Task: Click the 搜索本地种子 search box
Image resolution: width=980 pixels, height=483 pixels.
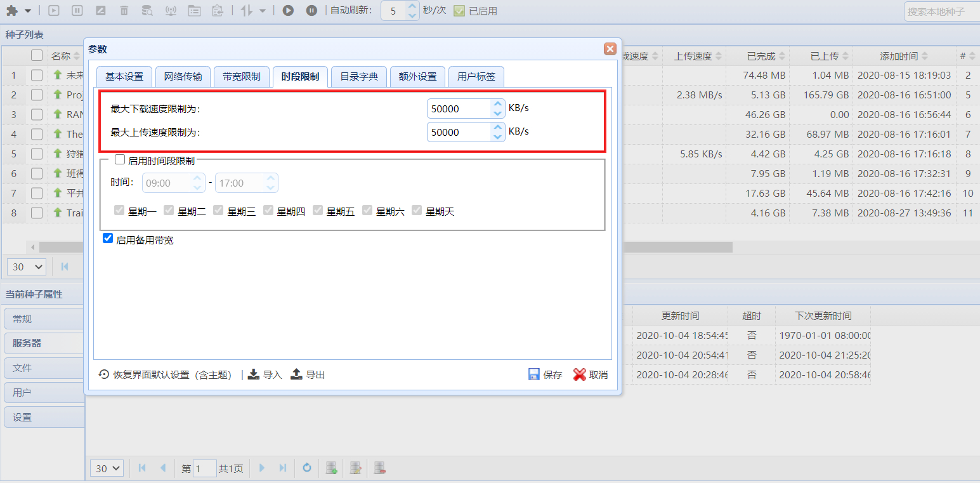Action: coord(944,11)
